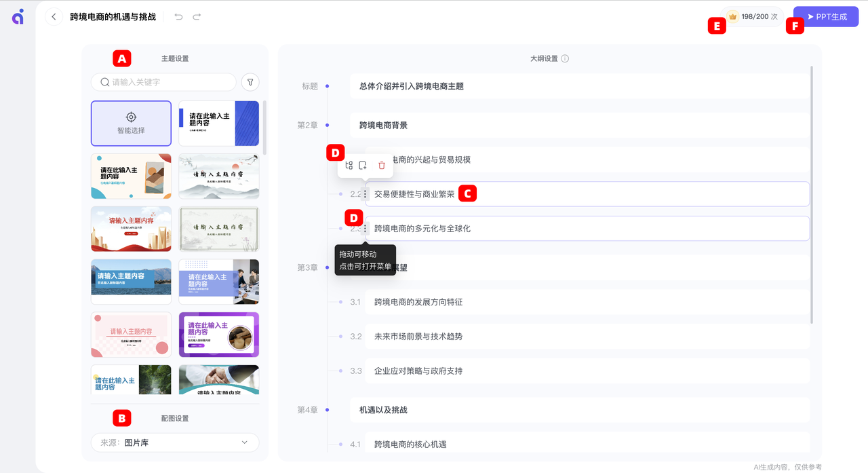This screenshot has height=473, width=868.
Task: Select the pink 请输入主题内容 template
Action: [131, 335]
